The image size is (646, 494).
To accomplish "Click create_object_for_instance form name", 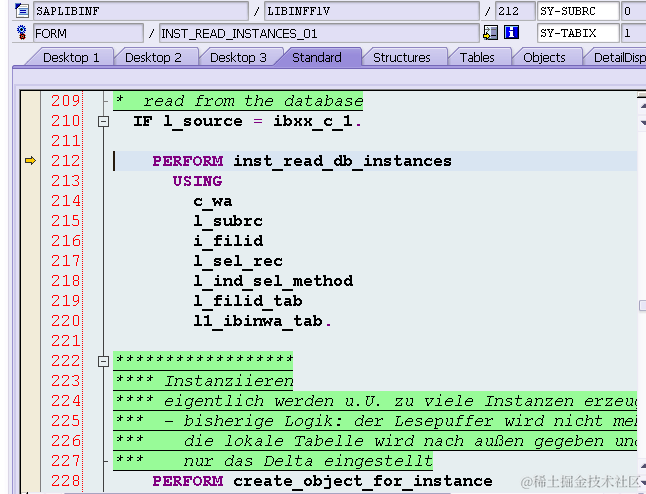I will pyautogui.click(x=363, y=481).
